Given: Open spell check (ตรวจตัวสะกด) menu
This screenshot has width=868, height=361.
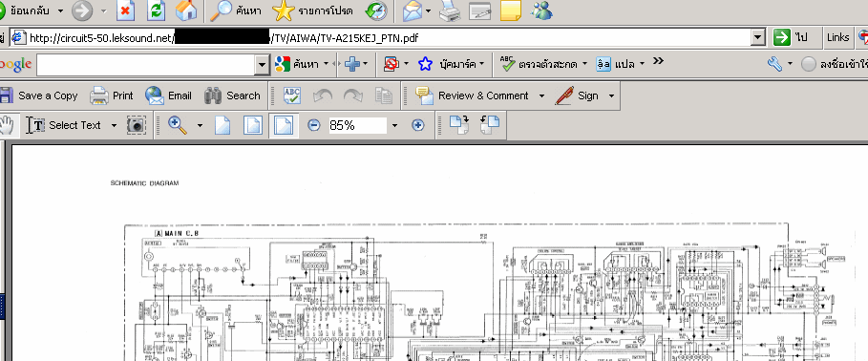Looking at the screenshot, I should [543, 64].
